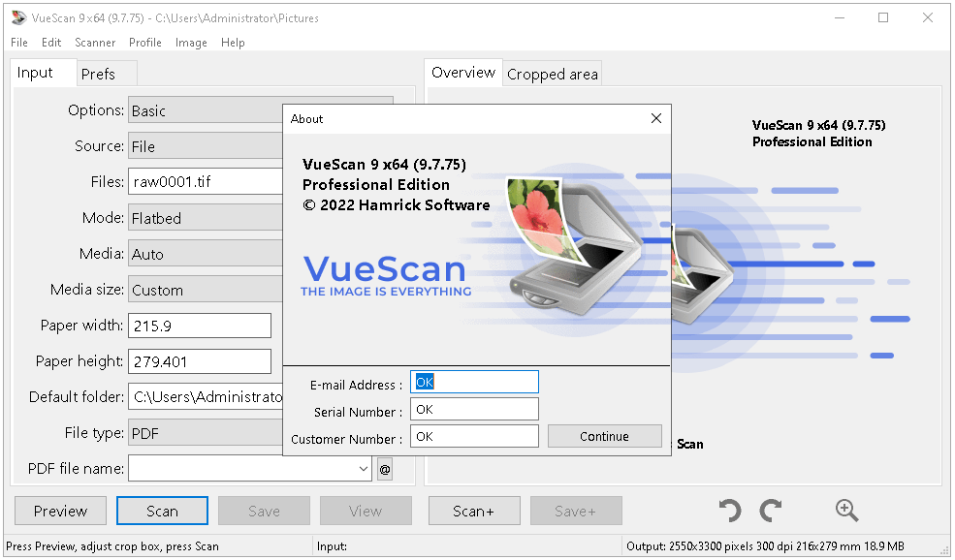Open the Help menu
Viewport: 955px width, 560px height.
pos(233,43)
